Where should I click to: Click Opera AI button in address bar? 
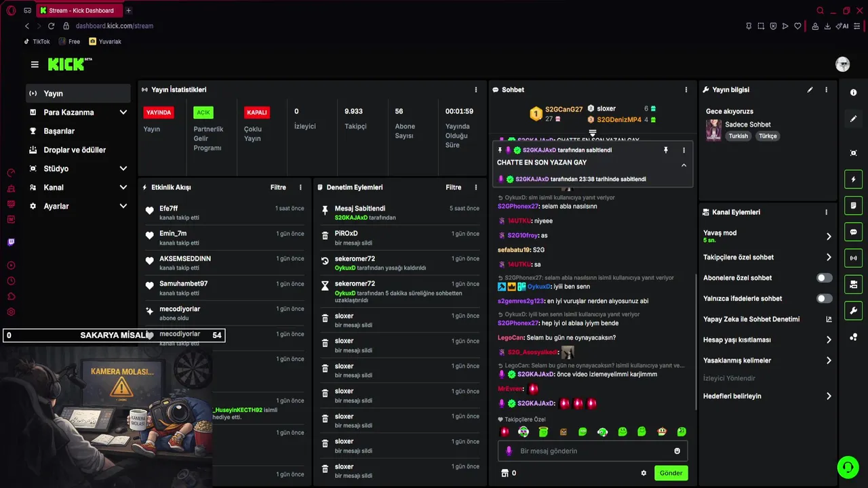(x=843, y=26)
